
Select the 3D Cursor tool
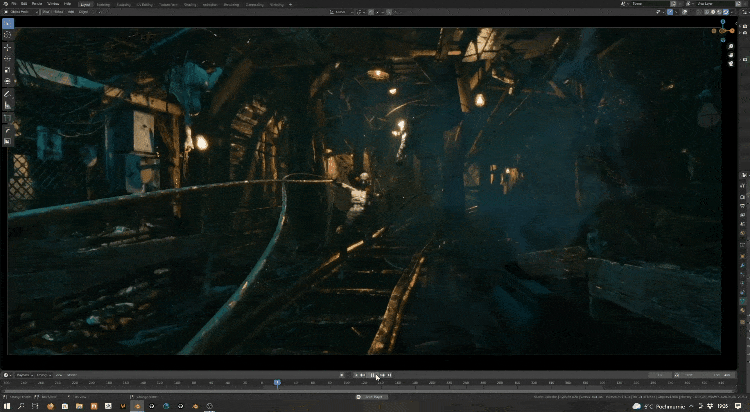[x=7, y=34]
